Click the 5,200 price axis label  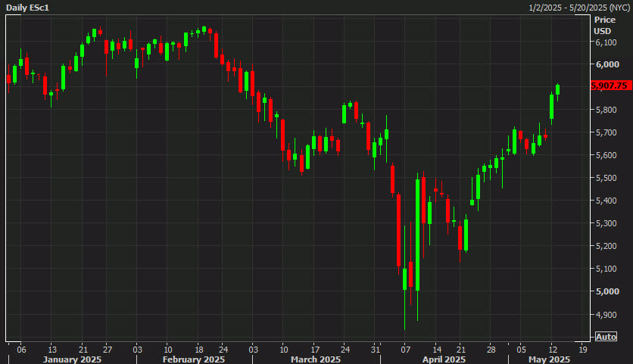[x=606, y=246]
